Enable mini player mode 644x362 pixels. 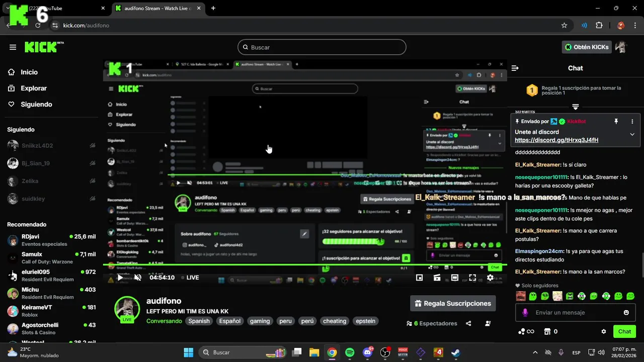pyautogui.click(x=419, y=278)
